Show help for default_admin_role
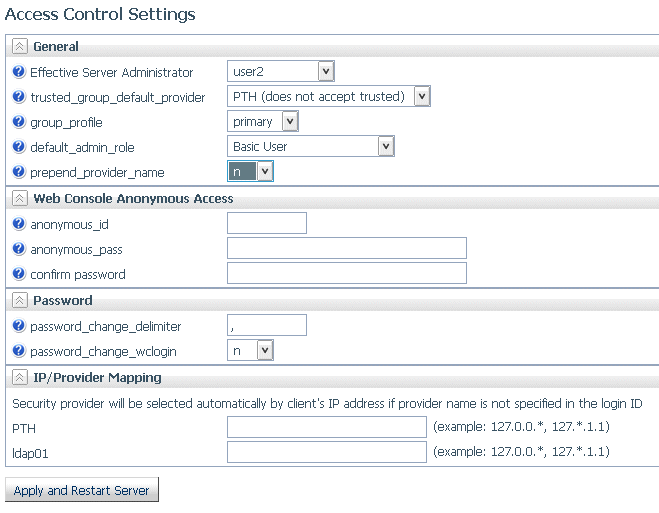The width and height of the screenshot is (659, 513). pyautogui.click(x=18, y=147)
